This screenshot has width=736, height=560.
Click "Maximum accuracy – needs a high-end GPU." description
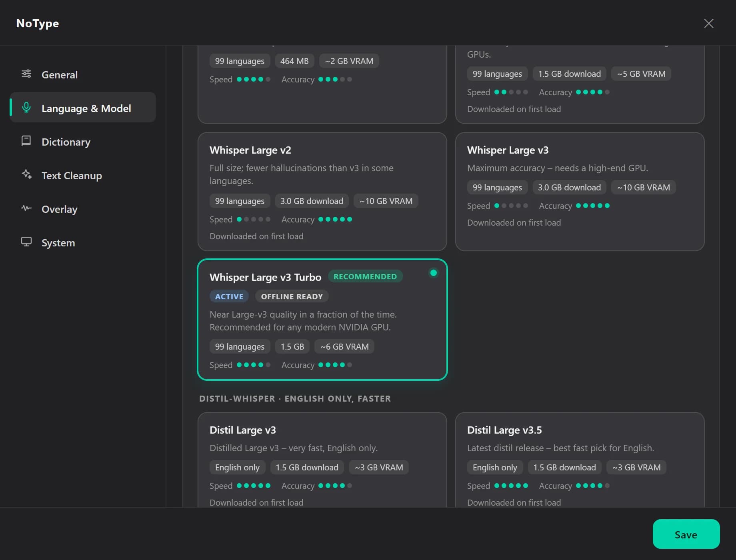[558, 168]
